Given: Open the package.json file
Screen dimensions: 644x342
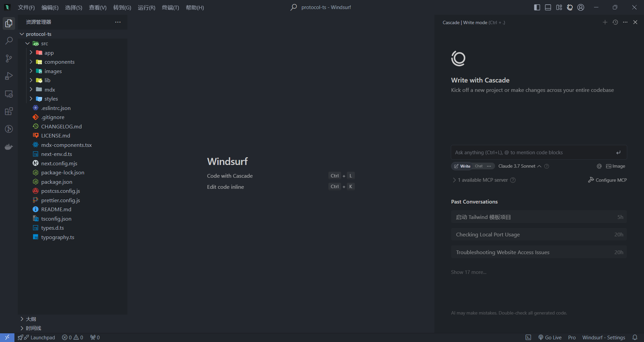Looking at the screenshot, I should click(x=73, y=182).
